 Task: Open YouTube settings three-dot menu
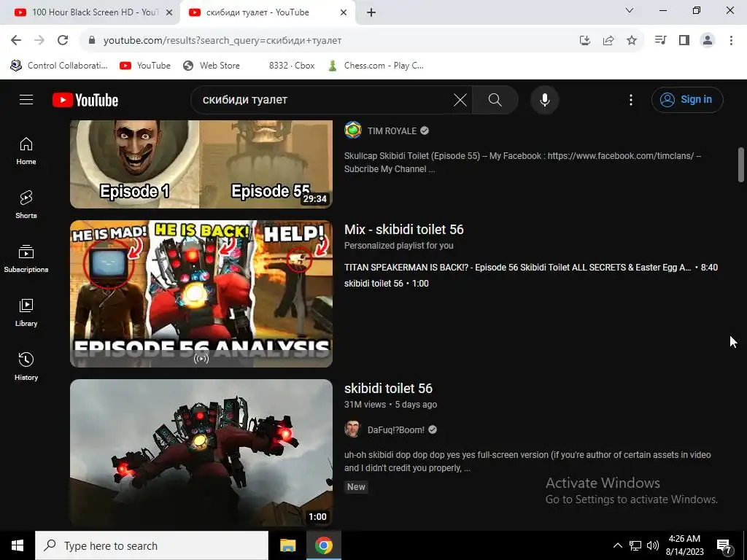tap(631, 100)
